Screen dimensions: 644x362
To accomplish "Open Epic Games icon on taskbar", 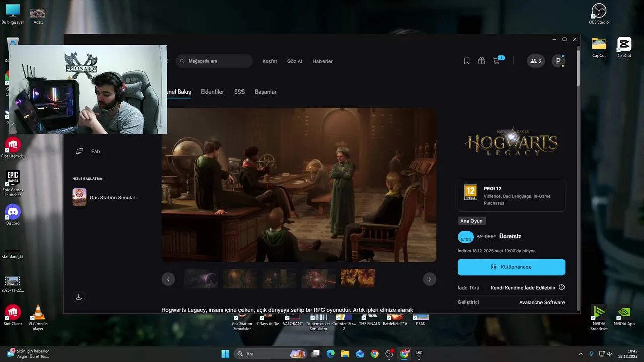I will point(419,354).
